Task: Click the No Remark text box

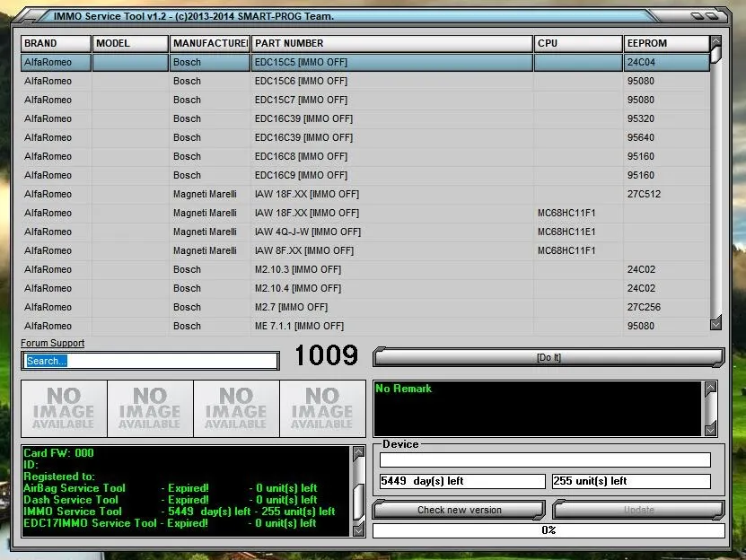Action: tap(538, 408)
